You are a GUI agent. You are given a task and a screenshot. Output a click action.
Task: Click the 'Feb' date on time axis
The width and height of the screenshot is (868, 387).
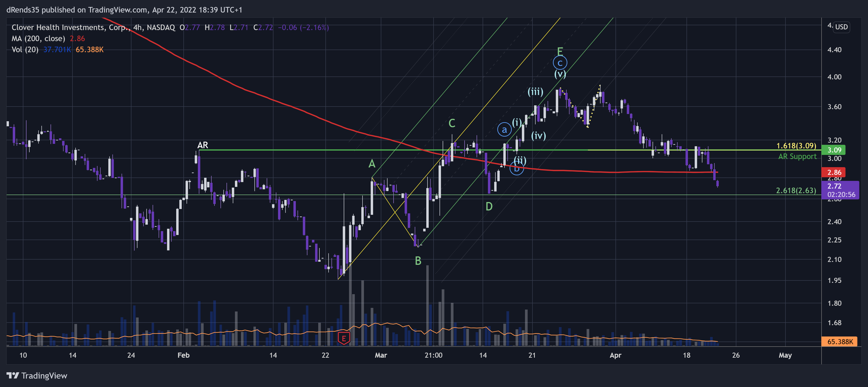[183, 355]
